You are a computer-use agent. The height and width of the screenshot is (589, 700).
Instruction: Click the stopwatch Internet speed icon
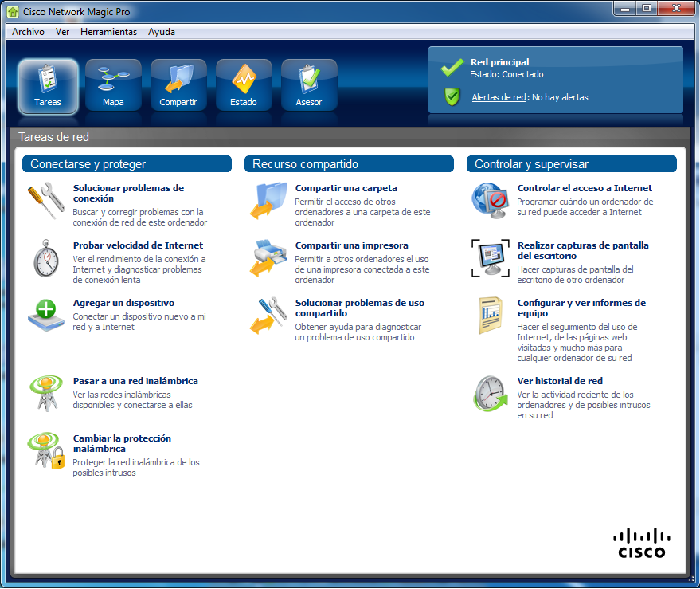pyautogui.click(x=46, y=258)
